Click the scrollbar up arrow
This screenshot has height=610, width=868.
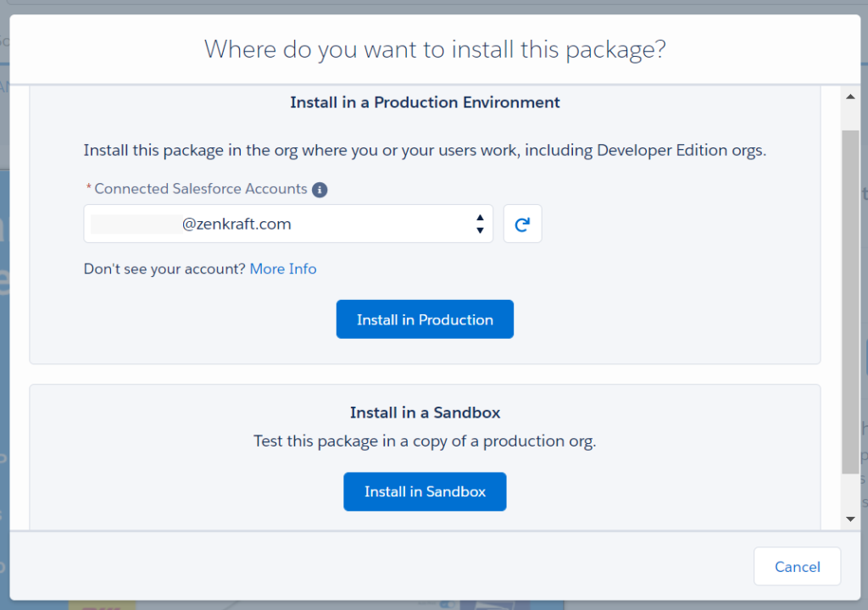850,97
